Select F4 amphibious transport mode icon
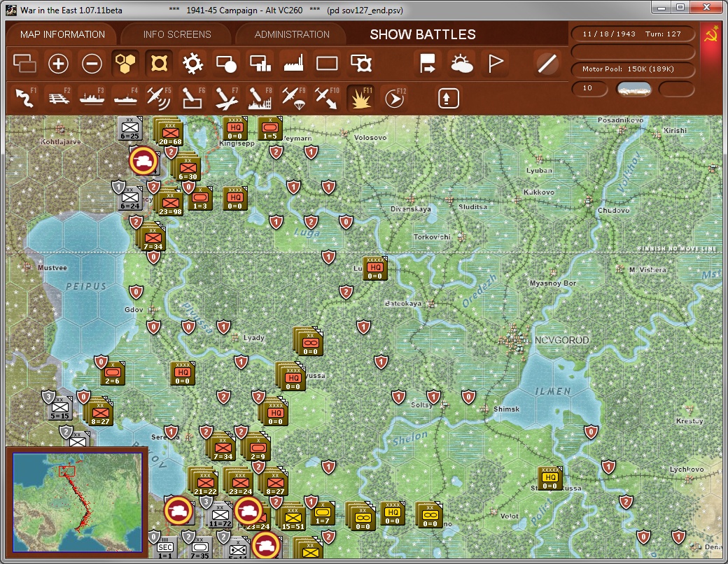This screenshot has height=564, width=728. click(125, 98)
